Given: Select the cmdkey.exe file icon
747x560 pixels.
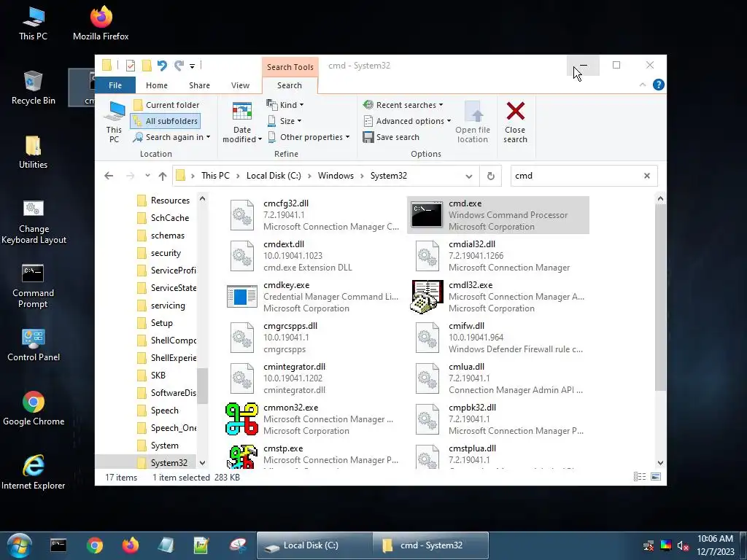Looking at the screenshot, I should click(242, 296).
